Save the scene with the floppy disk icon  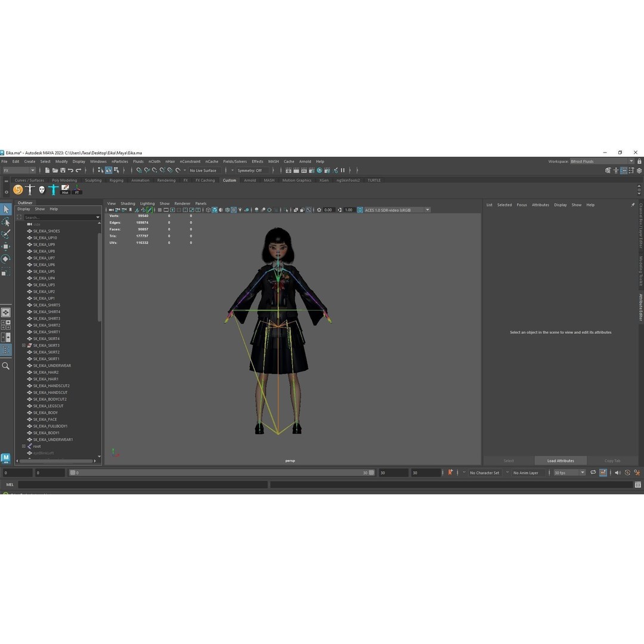63,170
